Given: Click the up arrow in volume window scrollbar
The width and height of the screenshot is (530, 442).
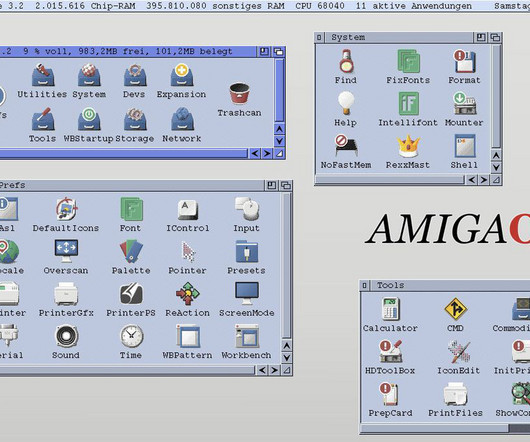Looking at the screenshot, I should click(279, 129).
